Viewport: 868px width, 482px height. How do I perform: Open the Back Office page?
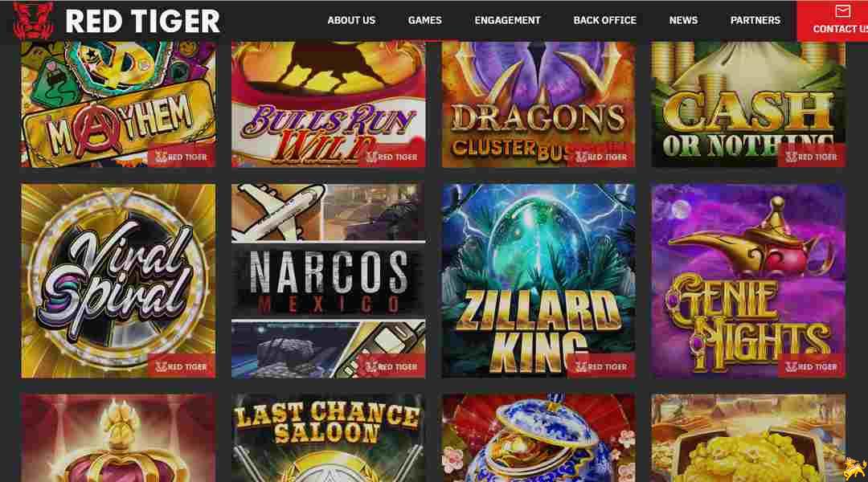(604, 20)
